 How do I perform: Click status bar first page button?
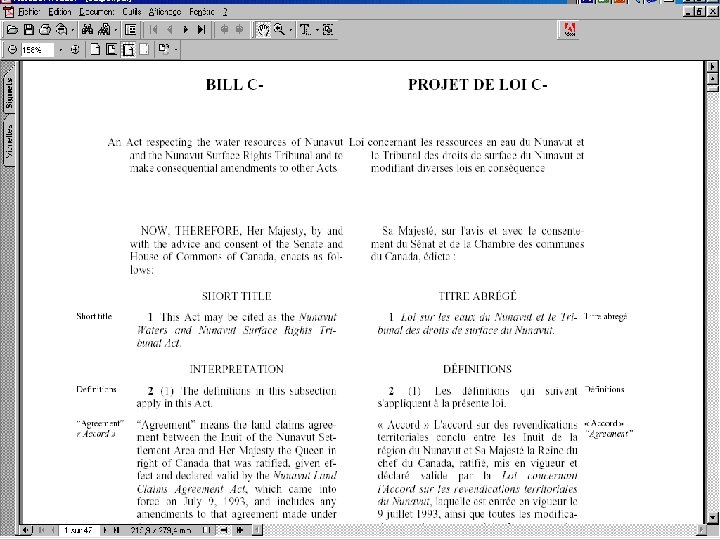(x=41, y=530)
